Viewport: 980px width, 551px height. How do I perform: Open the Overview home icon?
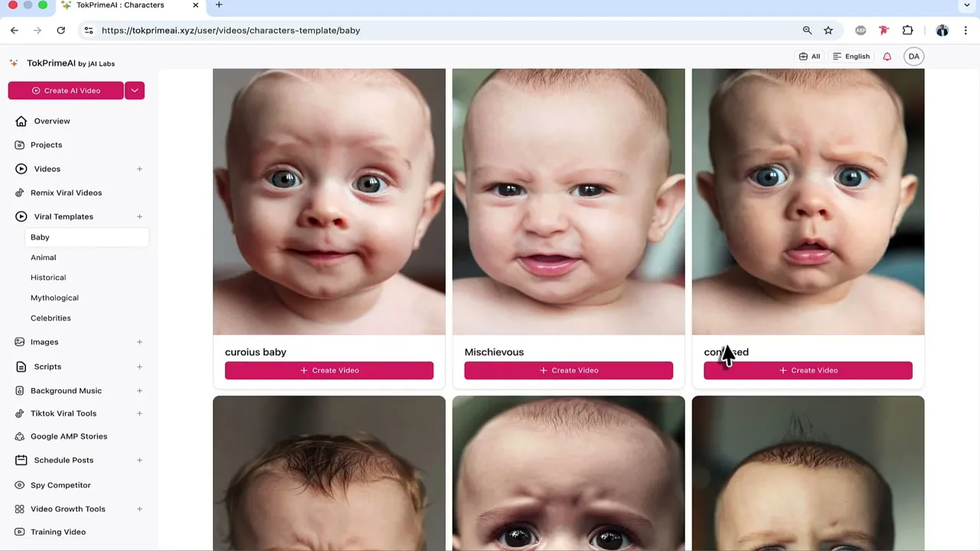click(21, 121)
